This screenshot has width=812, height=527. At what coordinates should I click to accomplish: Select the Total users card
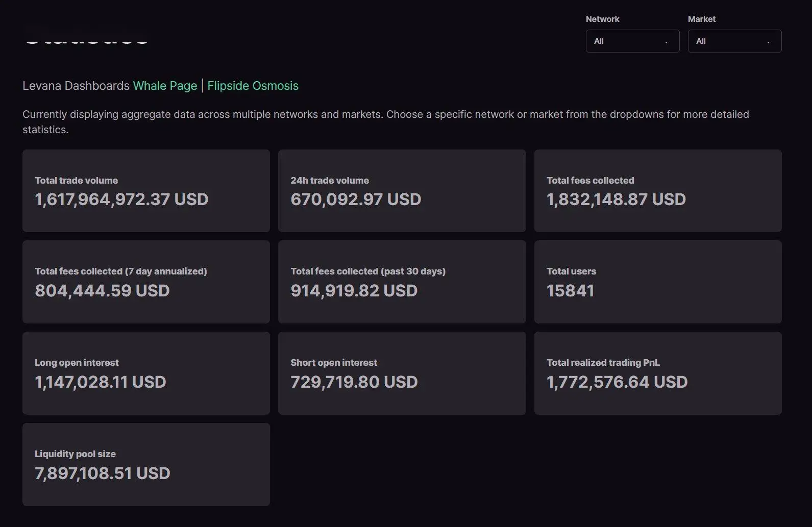[x=657, y=282]
